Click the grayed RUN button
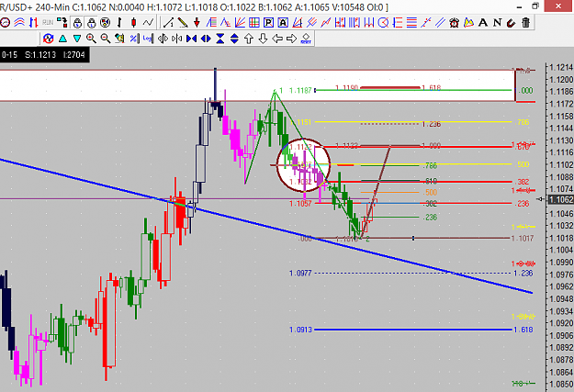Viewport: 574px width, 392px height. click(x=48, y=23)
